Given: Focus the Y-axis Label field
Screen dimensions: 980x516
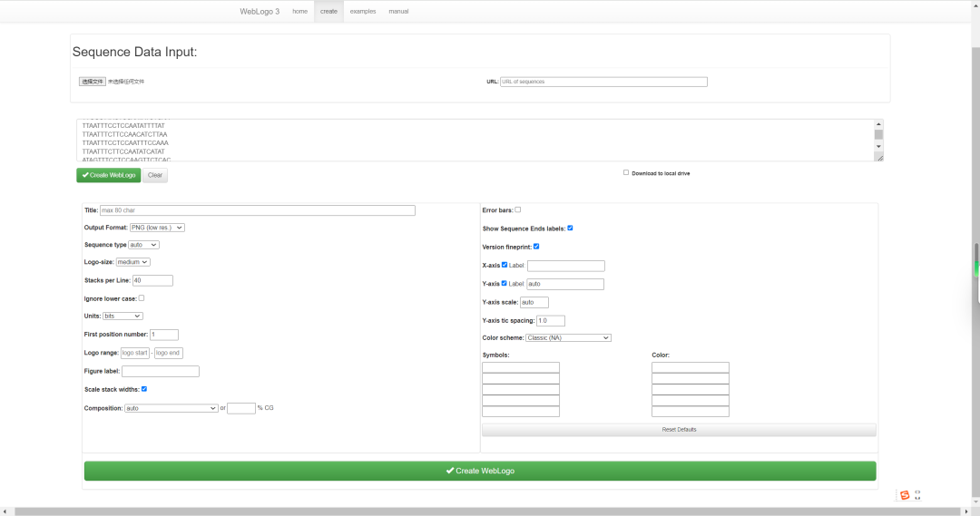Looking at the screenshot, I should (x=565, y=284).
